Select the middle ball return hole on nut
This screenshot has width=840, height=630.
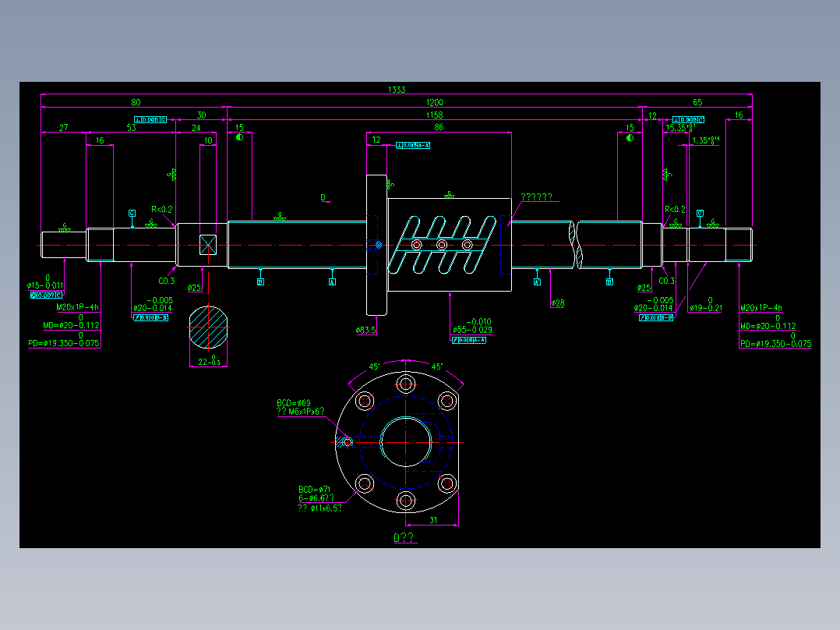coord(441,245)
